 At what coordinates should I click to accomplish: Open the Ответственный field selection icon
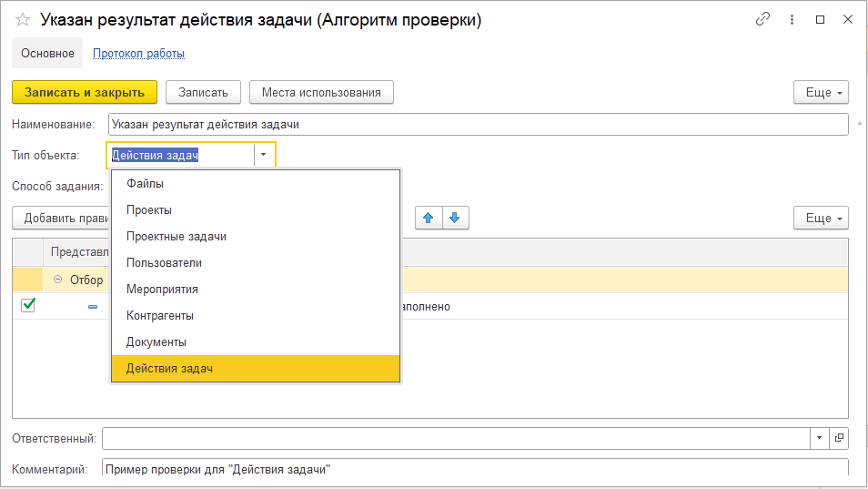coord(839,439)
